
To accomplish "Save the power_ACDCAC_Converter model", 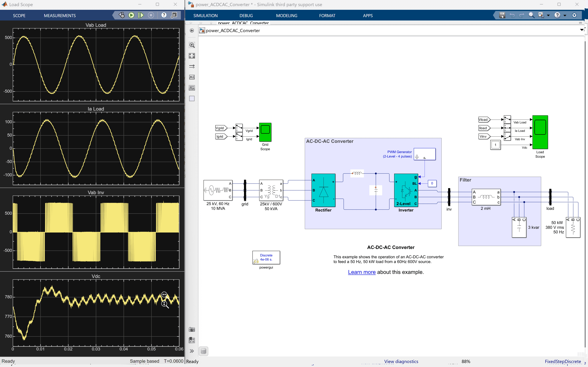I will [x=502, y=15].
